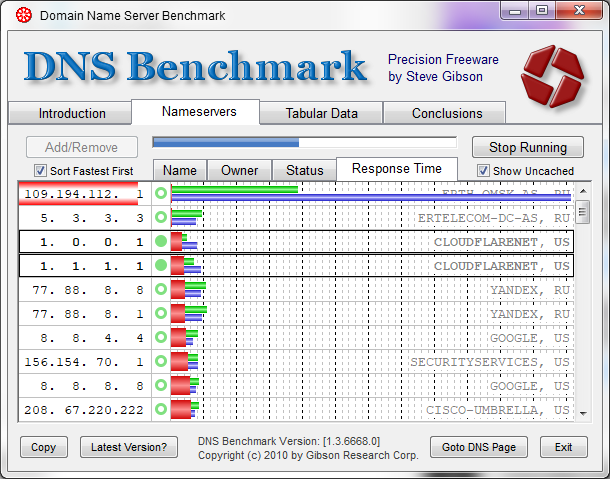Viewport: 610px width, 479px height.
Task: Select IP address 208.67.220.222
Action: point(84,410)
